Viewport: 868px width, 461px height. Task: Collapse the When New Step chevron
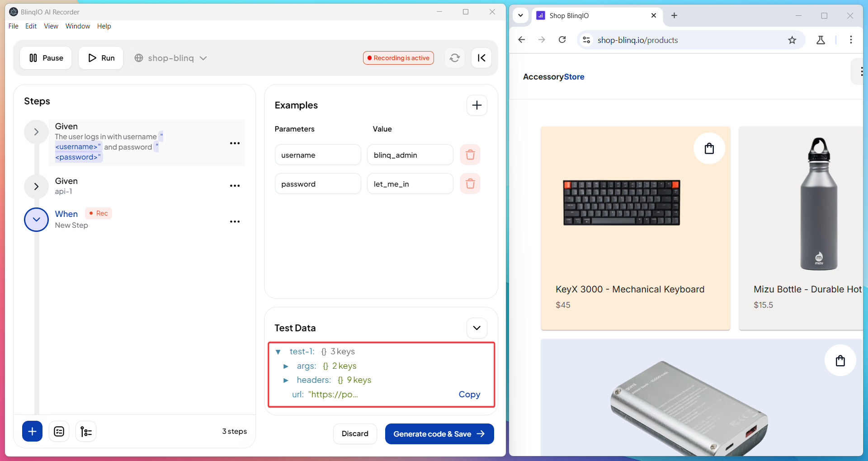coord(36,220)
